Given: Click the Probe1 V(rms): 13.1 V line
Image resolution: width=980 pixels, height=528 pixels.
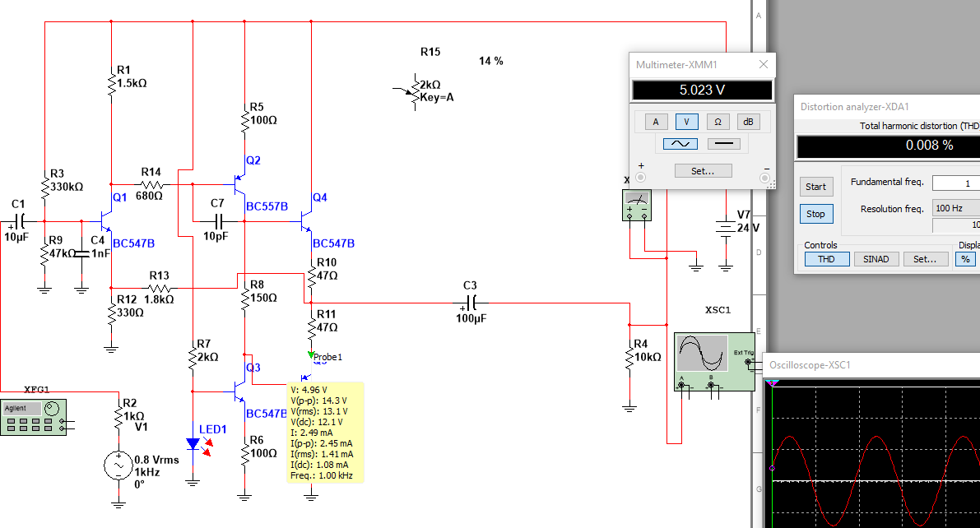Looking at the screenshot, I should (x=318, y=411).
